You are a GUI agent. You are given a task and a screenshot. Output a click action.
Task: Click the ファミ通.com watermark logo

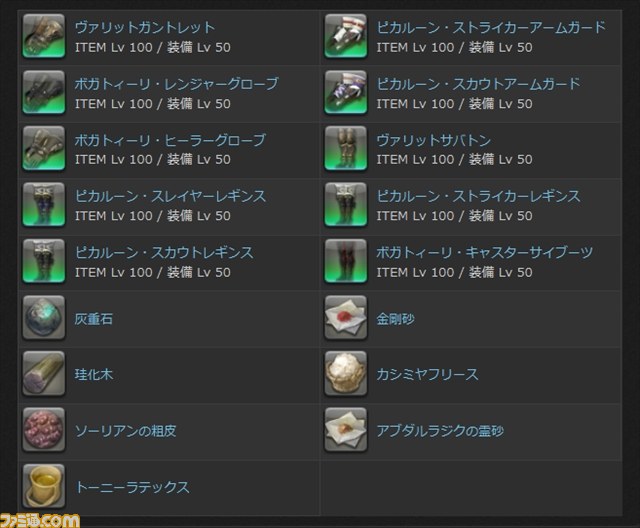(40, 521)
